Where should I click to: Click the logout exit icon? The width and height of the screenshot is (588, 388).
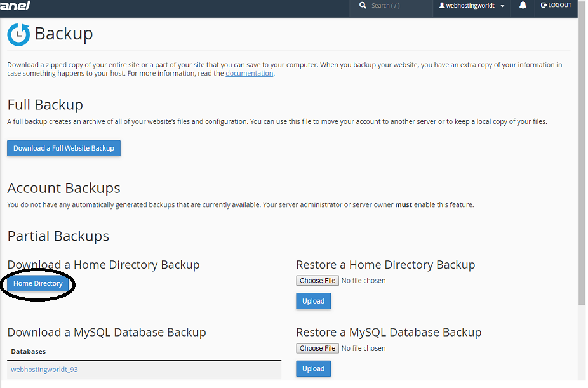pyautogui.click(x=544, y=5)
